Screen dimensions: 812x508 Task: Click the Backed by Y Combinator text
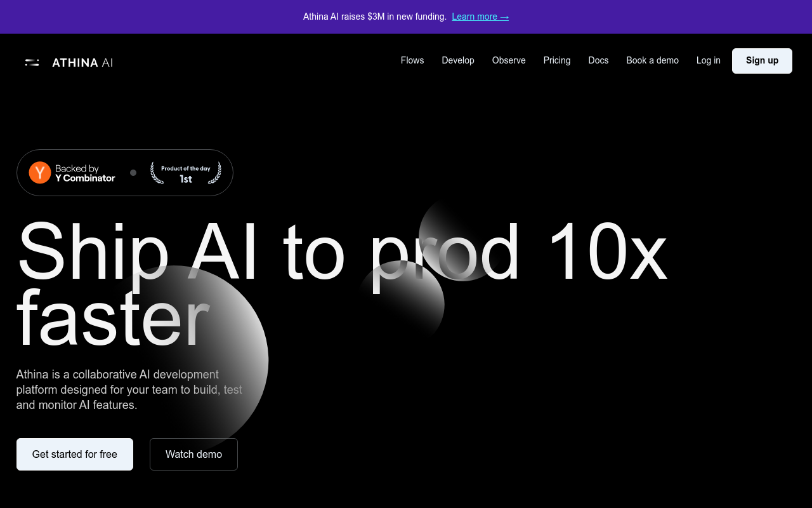click(85, 173)
